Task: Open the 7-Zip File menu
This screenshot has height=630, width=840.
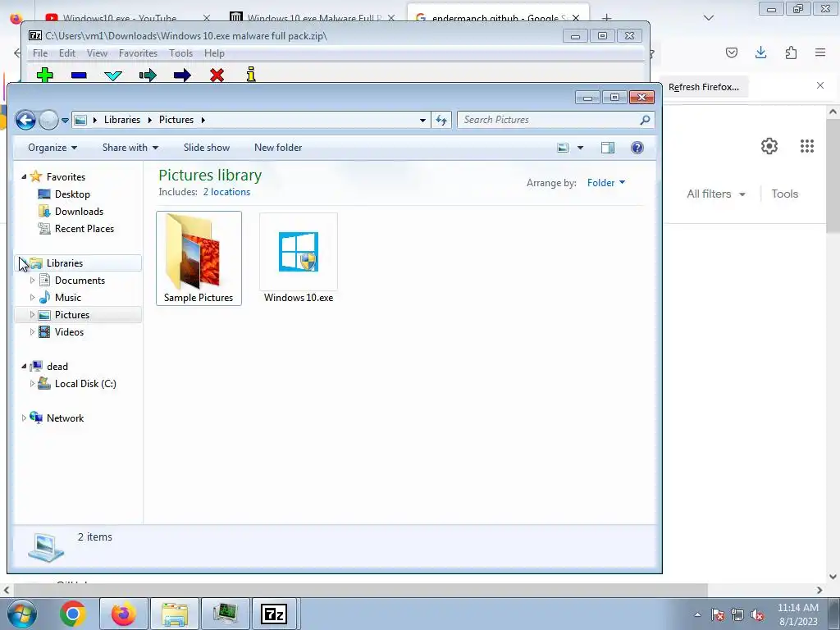Action: 40,53
